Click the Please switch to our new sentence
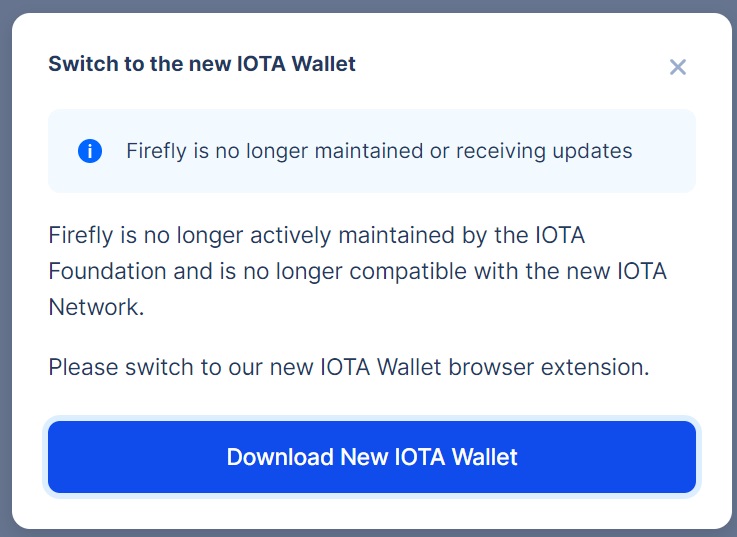Image resolution: width=737 pixels, height=537 pixels. 349,367
